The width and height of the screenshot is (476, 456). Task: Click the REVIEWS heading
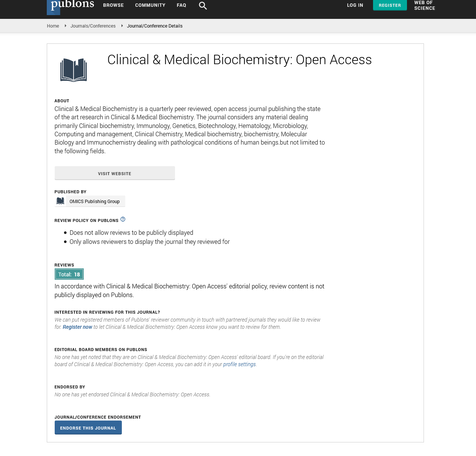click(x=64, y=265)
